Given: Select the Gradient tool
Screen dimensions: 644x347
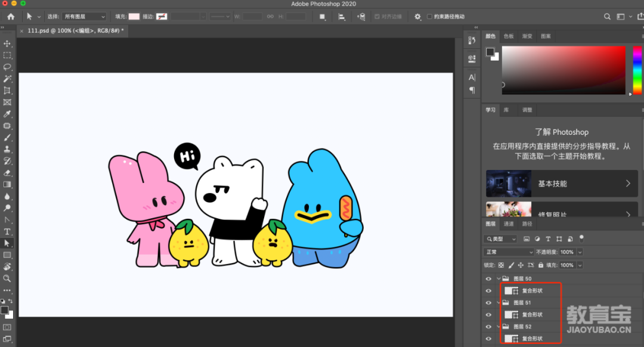Looking at the screenshot, I should coord(7,184).
